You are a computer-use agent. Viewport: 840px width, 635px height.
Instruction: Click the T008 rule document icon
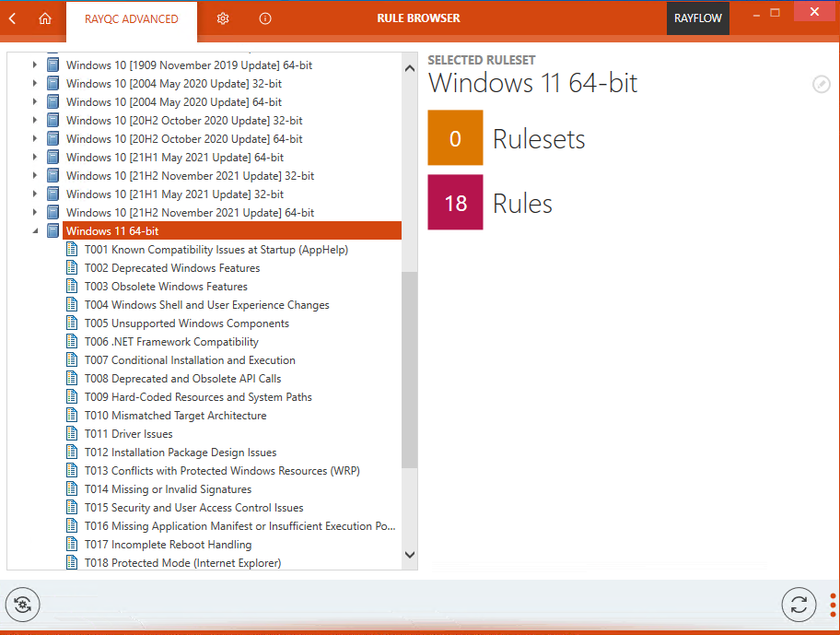pyautogui.click(x=71, y=378)
